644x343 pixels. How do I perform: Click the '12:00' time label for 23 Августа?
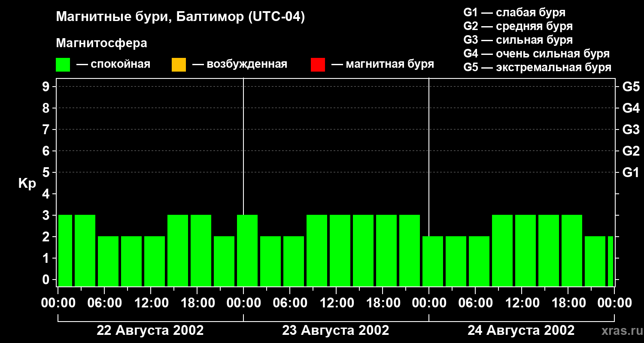coord(336,303)
